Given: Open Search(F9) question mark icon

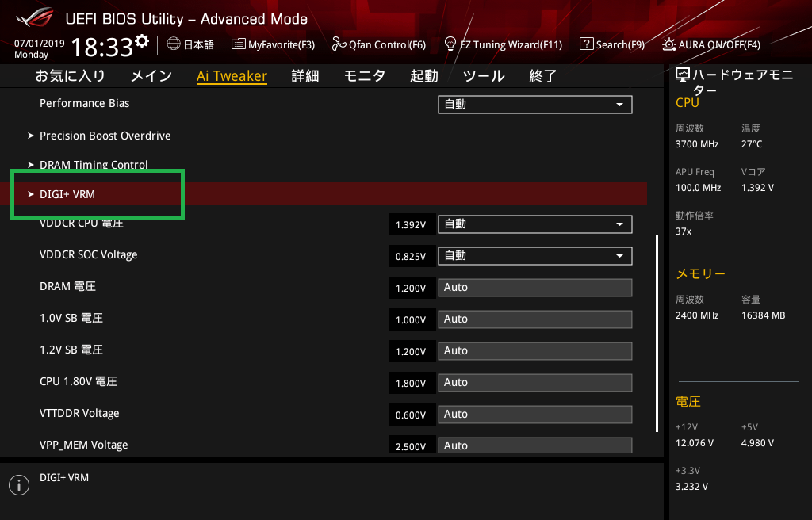Looking at the screenshot, I should tap(586, 44).
